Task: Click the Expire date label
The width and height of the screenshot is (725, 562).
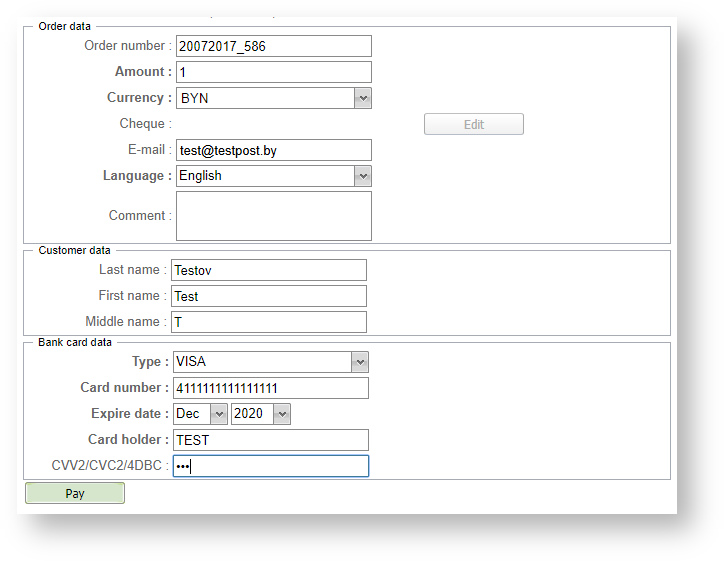Action: 130,414
